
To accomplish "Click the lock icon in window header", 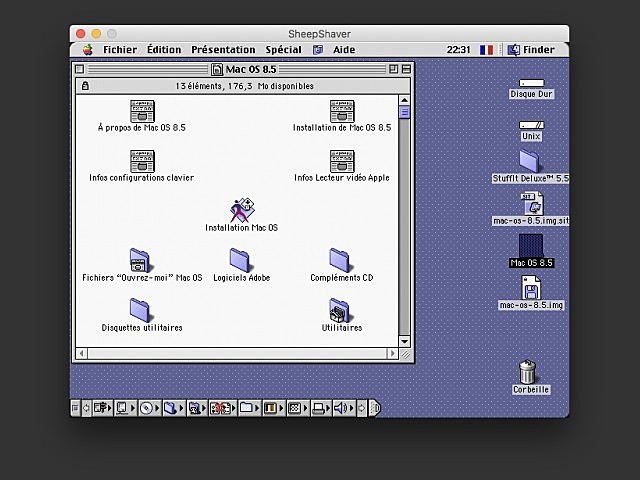I will (x=85, y=86).
